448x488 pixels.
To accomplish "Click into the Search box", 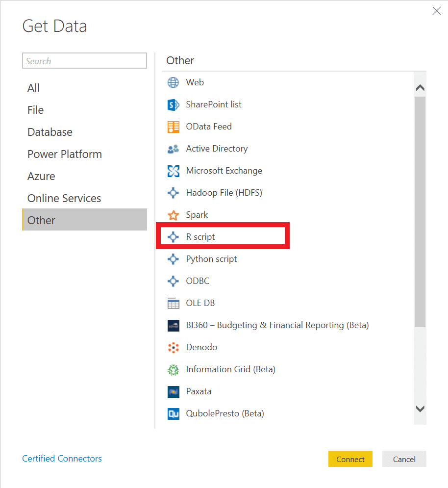I will tap(85, 61).
